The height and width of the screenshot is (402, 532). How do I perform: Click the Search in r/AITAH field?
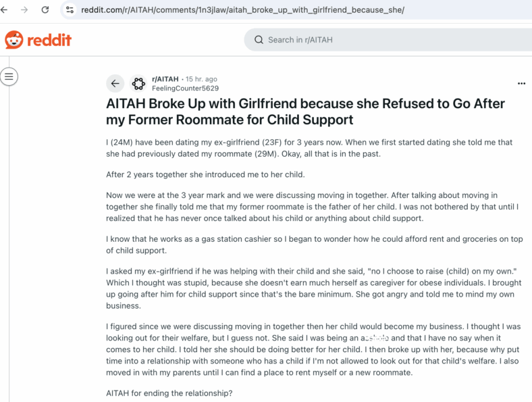388,40
